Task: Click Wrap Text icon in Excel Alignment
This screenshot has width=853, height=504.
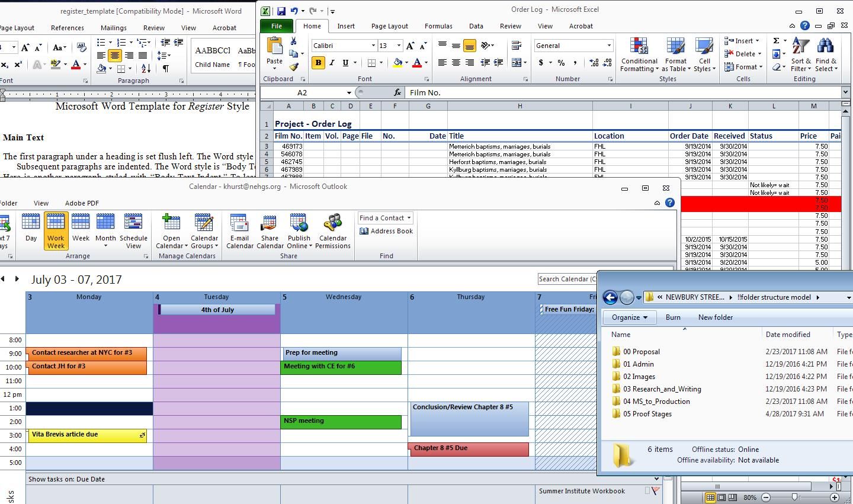Action: tap(516, 46)
